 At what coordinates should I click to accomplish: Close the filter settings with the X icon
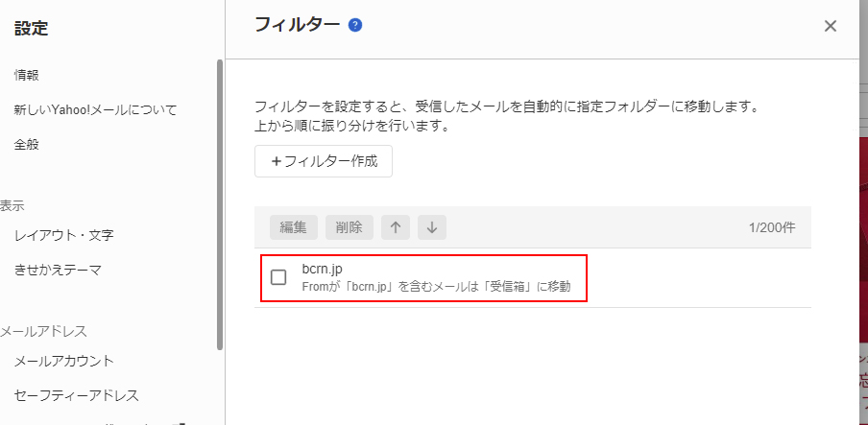(x=830, y=26)
